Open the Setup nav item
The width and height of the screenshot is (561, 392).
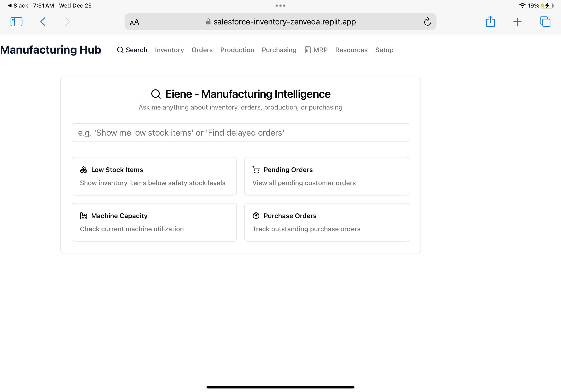coord(384,50)
